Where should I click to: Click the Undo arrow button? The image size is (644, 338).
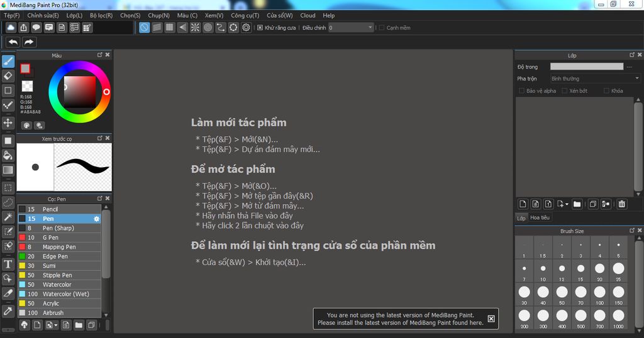(x=13, y=42)
